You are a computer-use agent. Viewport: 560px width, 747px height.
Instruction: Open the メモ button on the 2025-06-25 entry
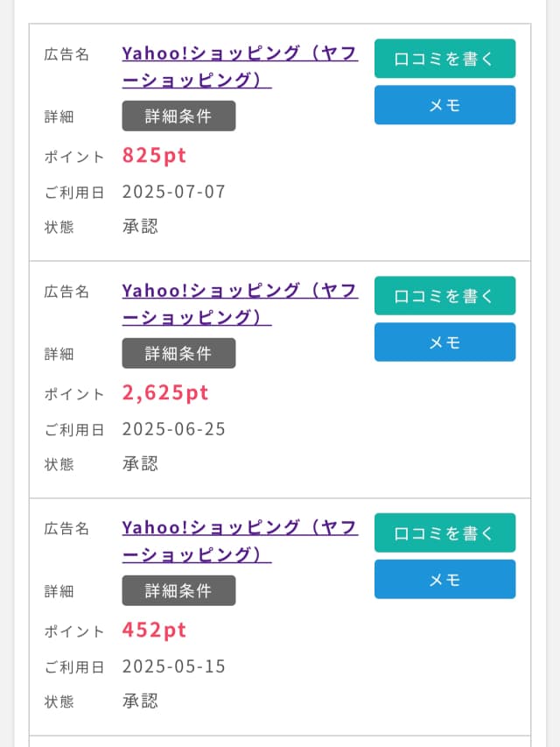pos(444,342)
